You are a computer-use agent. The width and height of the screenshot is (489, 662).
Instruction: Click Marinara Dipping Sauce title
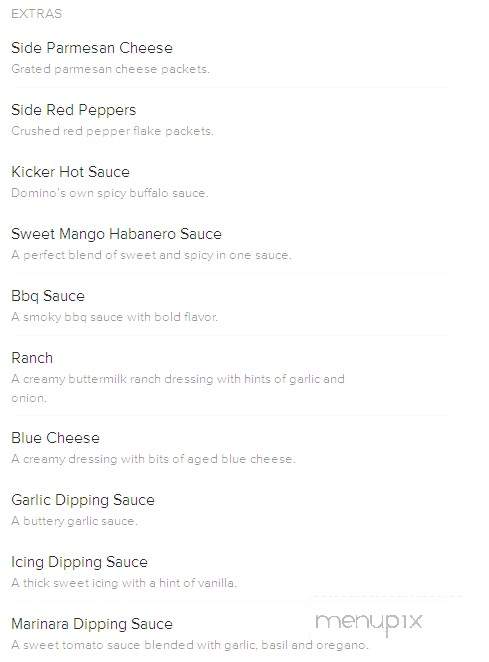coord(92,624)
